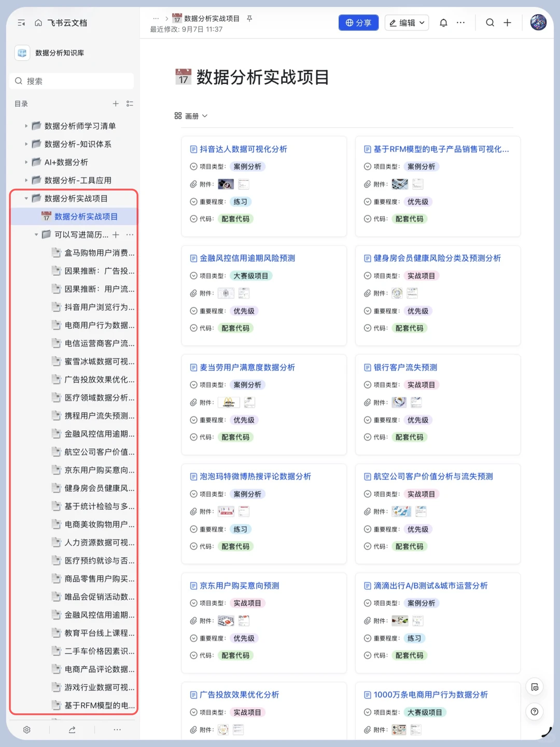Click the 分享 button
Viewport: 560px width, 747px height.
(x=358, y=23)
